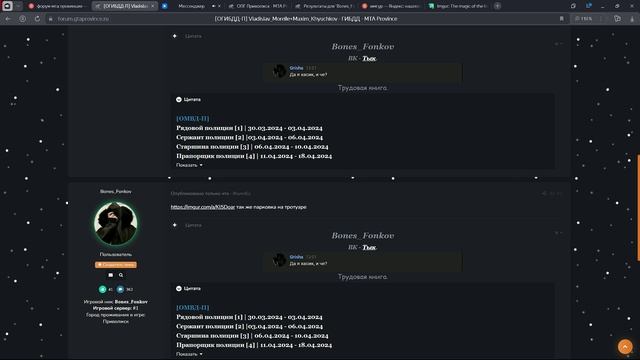Switch to the 'Imgur: The magic' tab
This screenshot has width=640, height=360.
tap(458, 6)
